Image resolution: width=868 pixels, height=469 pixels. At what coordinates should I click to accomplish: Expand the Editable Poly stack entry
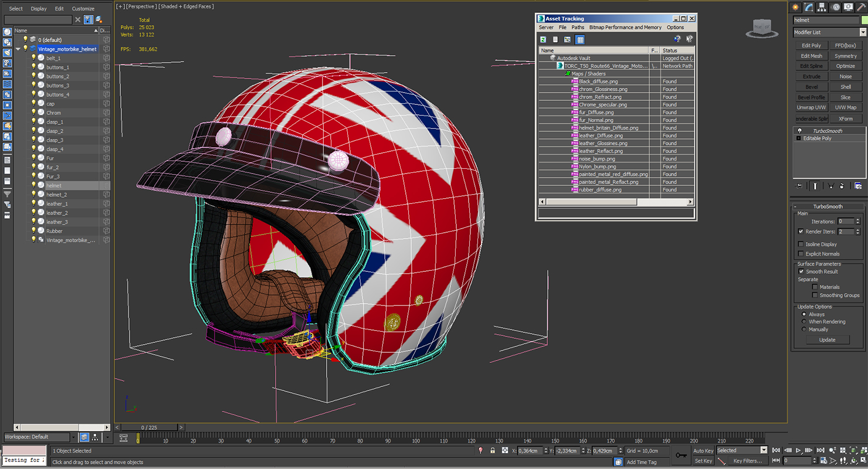click(x=798, y=138)
